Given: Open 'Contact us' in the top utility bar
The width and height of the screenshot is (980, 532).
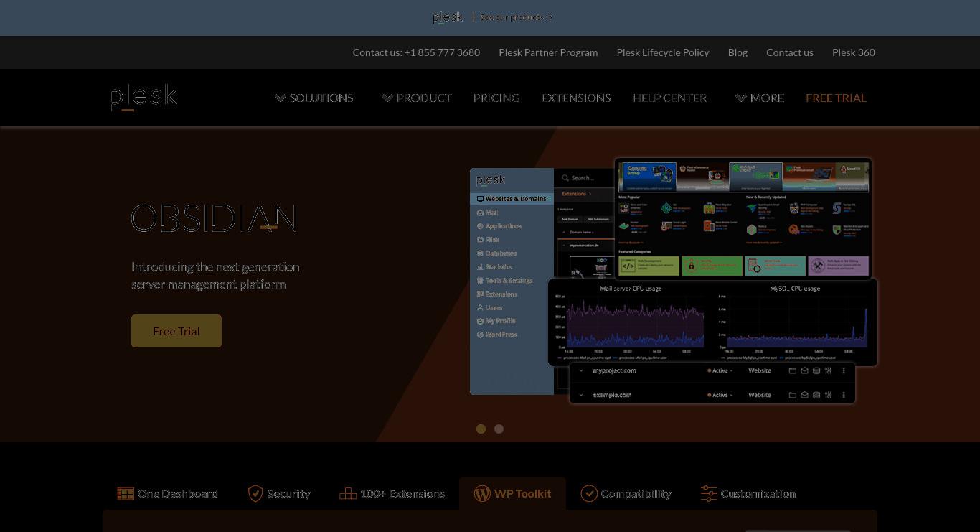Looking at the screenshot, I should [x=790, y=52].
